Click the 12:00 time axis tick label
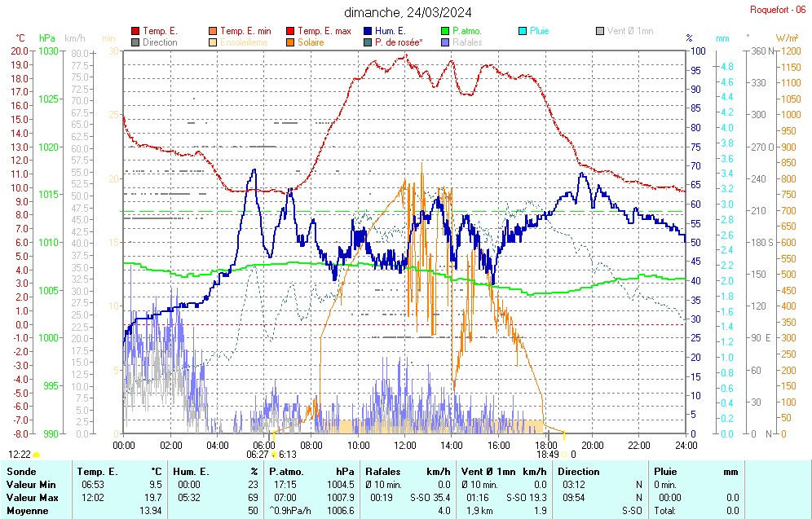 pos(405,445)
